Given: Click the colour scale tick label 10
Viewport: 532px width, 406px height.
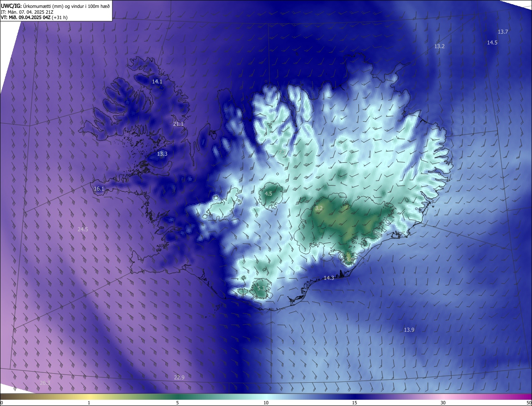Looking at the screenshot, I should 266,403.
